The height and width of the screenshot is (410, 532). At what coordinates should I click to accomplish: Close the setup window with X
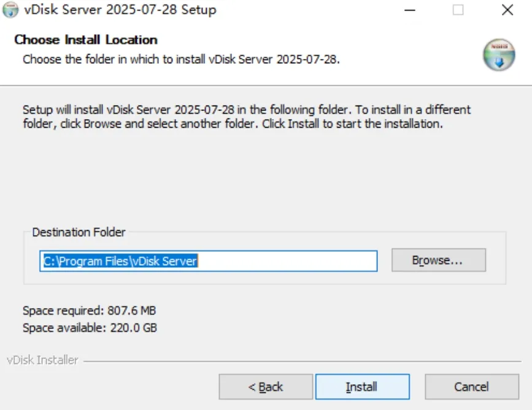507,10
